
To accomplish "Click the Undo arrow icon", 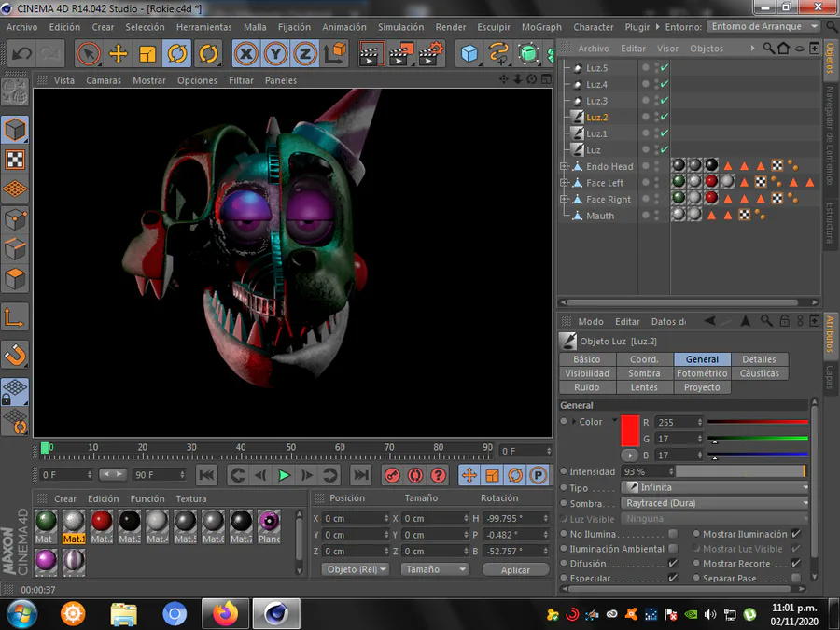I will tap(21, 54).
